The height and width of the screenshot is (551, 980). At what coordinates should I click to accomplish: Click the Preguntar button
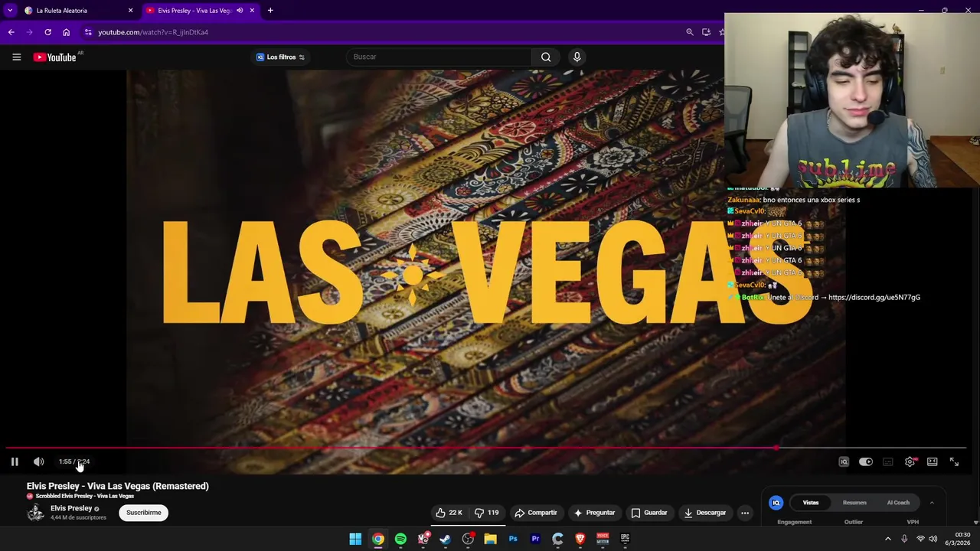click(594, 513)
